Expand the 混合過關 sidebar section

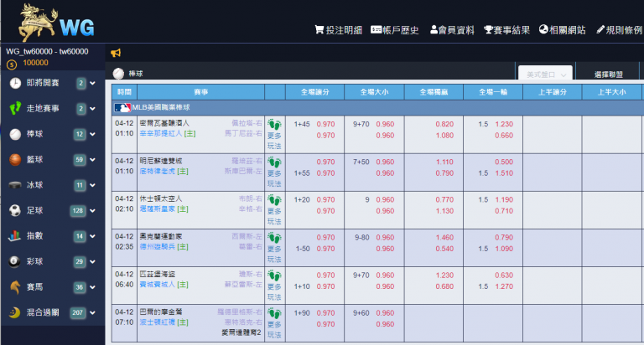tap(92, 312)
